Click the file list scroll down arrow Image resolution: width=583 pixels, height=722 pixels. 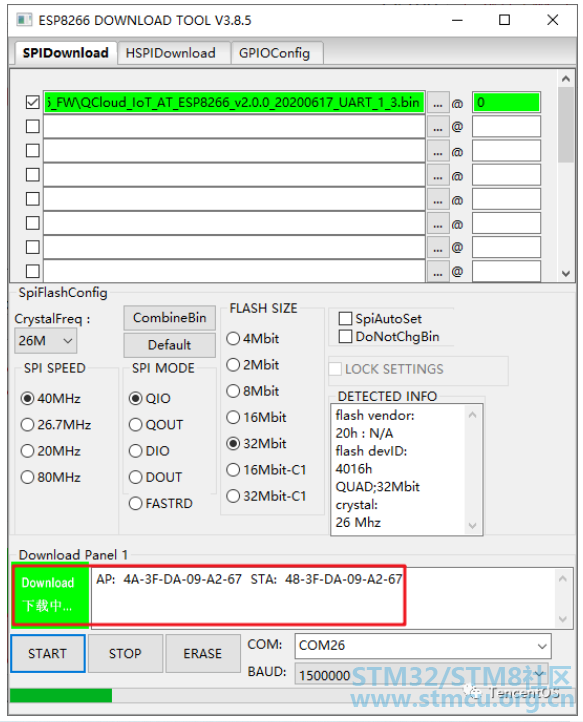[x=566, y=274]
